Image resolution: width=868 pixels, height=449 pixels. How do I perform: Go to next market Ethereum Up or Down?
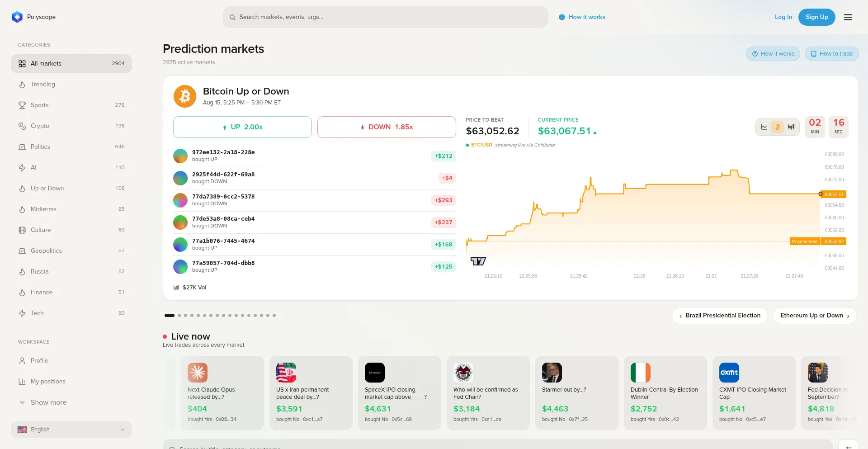point(815,316)
